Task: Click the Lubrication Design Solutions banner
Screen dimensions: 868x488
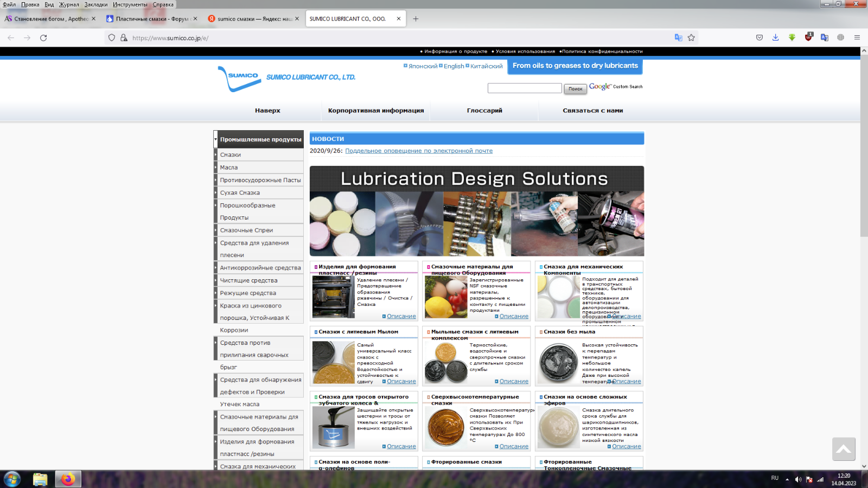Action: [477, 211]
